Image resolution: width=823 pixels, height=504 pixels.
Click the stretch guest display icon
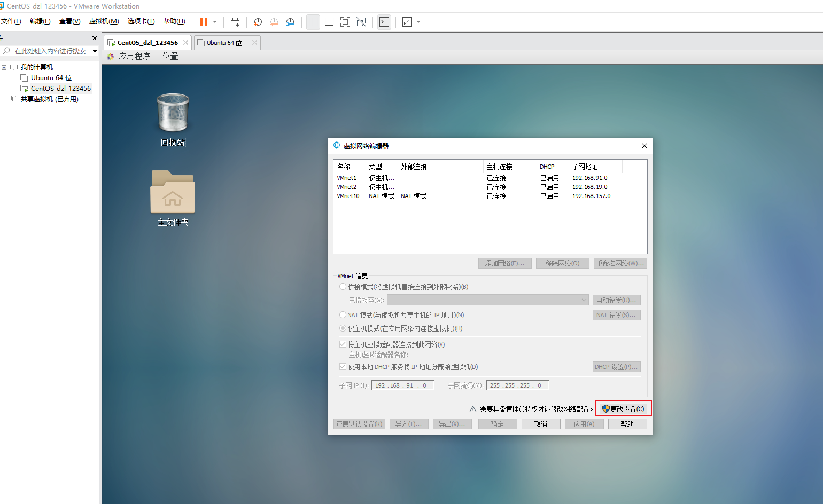coord(407,22)
